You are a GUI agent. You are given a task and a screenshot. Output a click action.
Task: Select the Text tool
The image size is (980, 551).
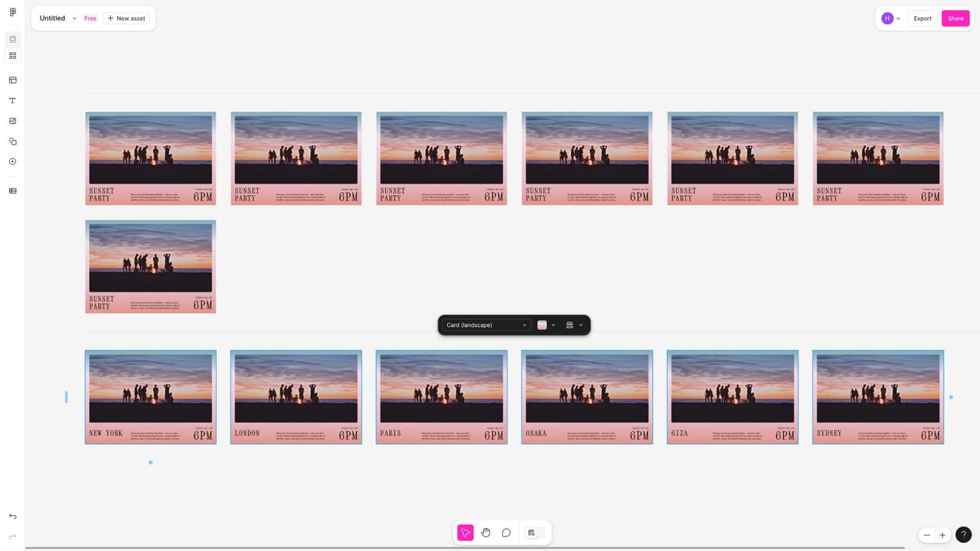(12, 100)
